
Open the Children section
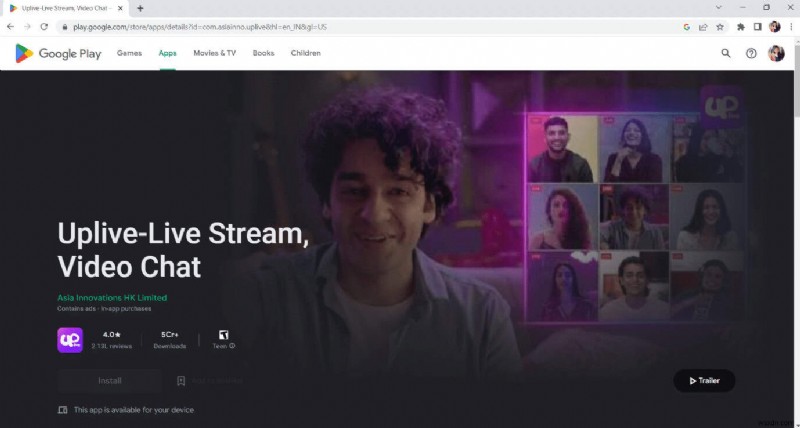[306, 53]
